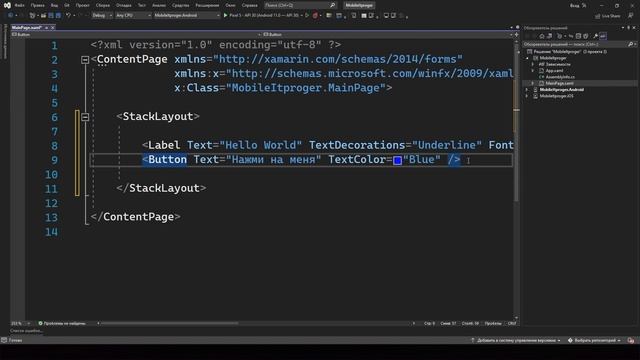Click the editor horizontal scrollbar
The width and height of the screenshot is (640, 360).
pos(169,323)
